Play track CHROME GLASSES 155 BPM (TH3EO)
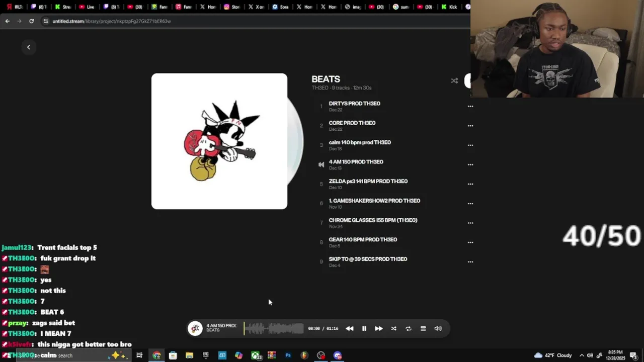Image resolution: width=644 pixels, height=362 pixels. tap(373, 220)
